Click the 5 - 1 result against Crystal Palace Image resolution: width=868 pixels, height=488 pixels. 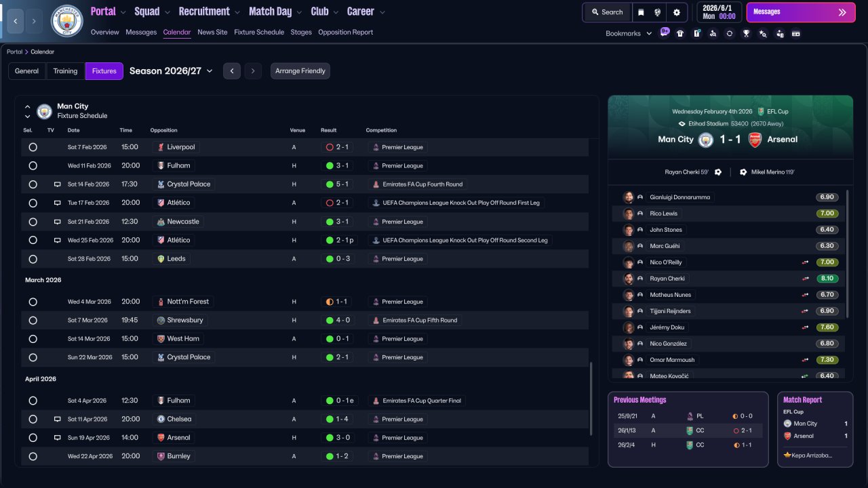(x=336, y=184)
